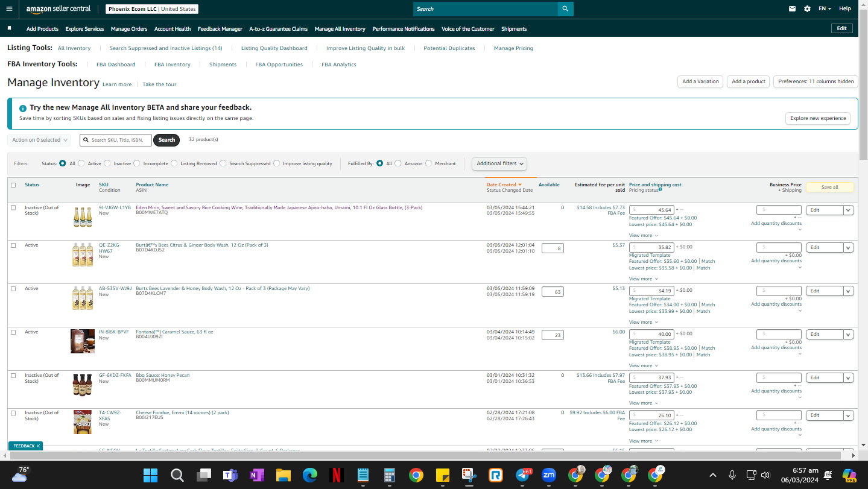Open the hamburger navigation menu

coord(9,9)
